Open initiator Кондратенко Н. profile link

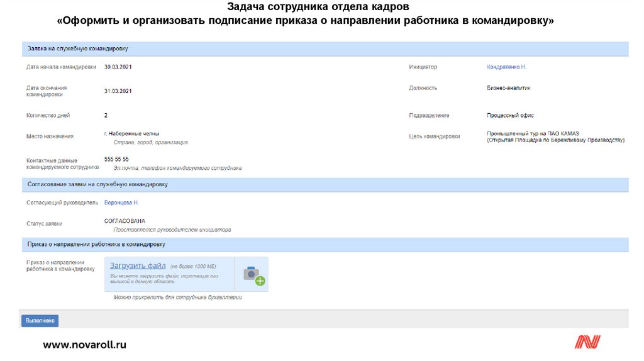(506, 67)
